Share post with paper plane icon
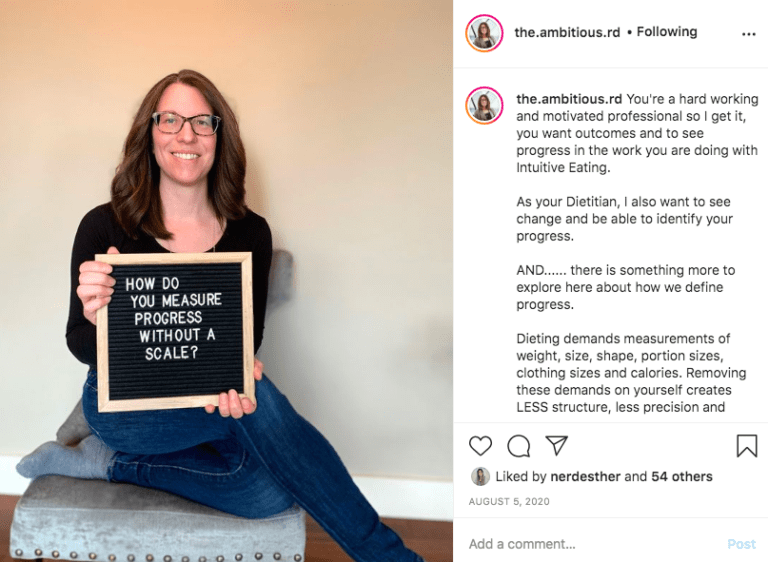Screen dimensions: 768x562 click(556, 445)
